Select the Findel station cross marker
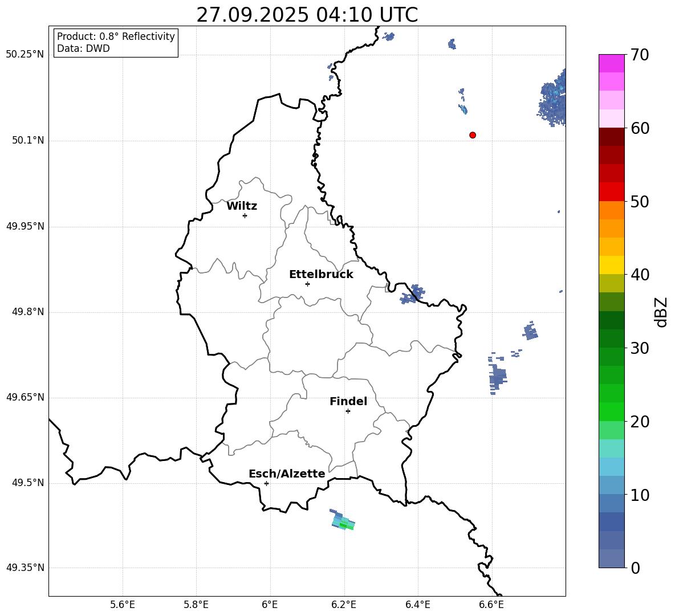 point(348,411)
